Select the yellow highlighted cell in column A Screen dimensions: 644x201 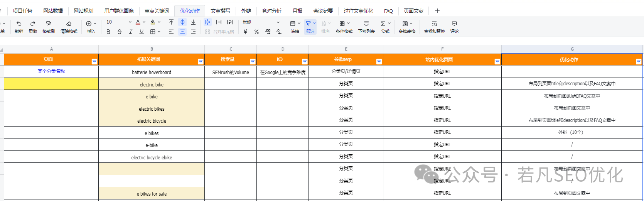pyautogui.click(x=51, y=84)
